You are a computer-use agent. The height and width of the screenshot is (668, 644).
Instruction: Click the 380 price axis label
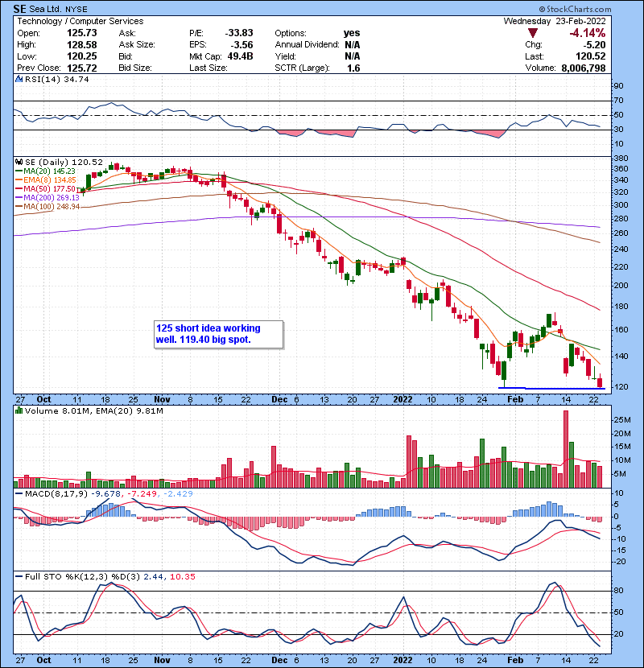tap(621, 158)
